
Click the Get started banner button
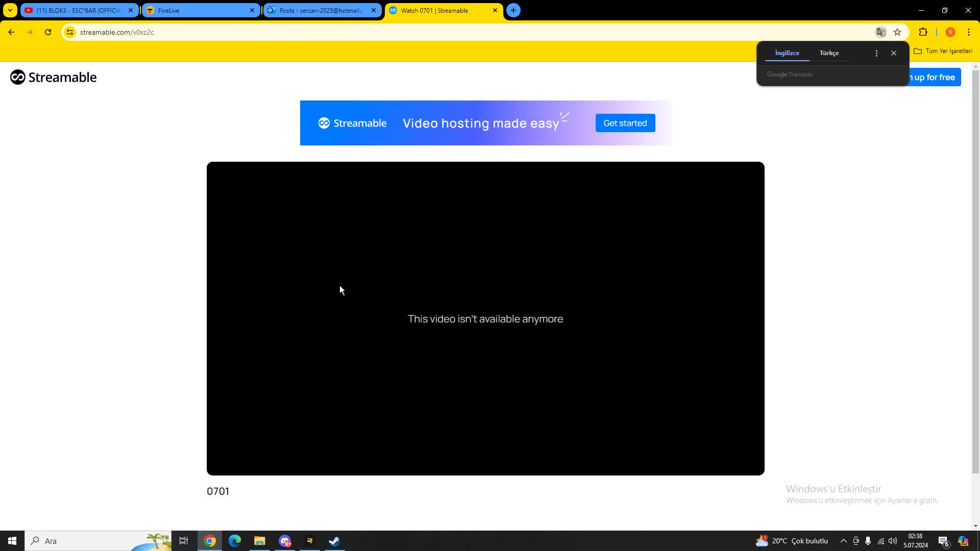click(x=625, y=123)
